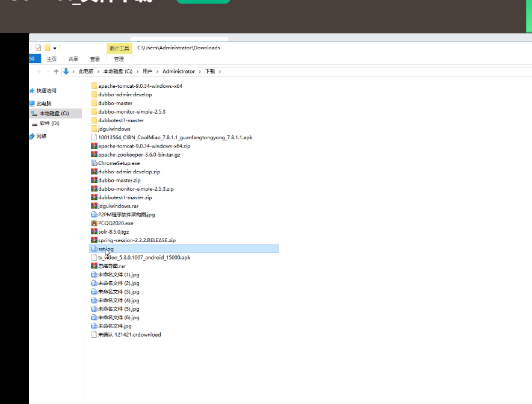Select file name 未命名文件 (4).jpg

click(x=119, y=300)
